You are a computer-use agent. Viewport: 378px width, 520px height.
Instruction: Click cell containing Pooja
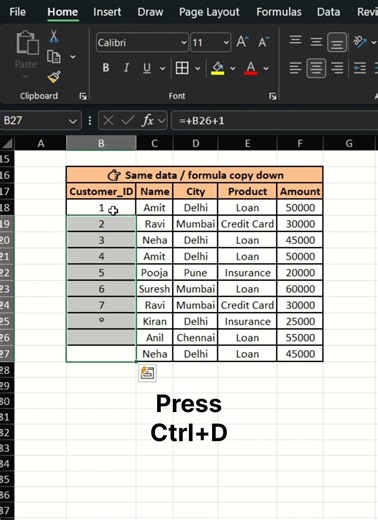(x=154, y=273)
